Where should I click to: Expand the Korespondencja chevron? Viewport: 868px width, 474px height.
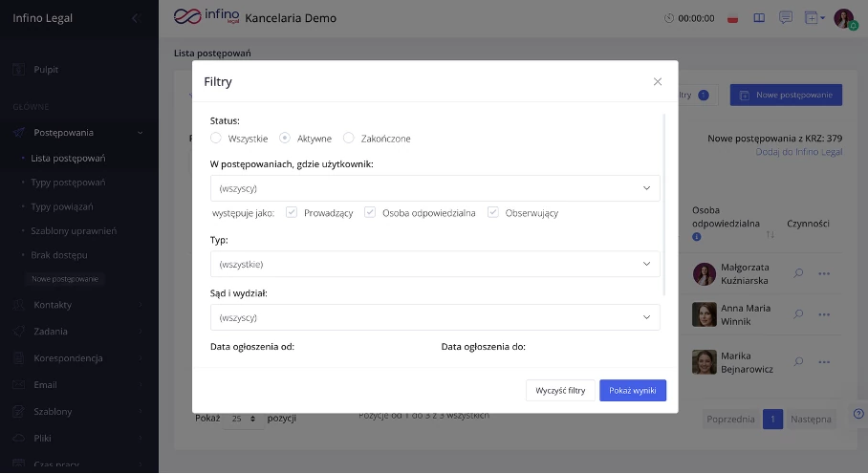(x=141, y=358)
